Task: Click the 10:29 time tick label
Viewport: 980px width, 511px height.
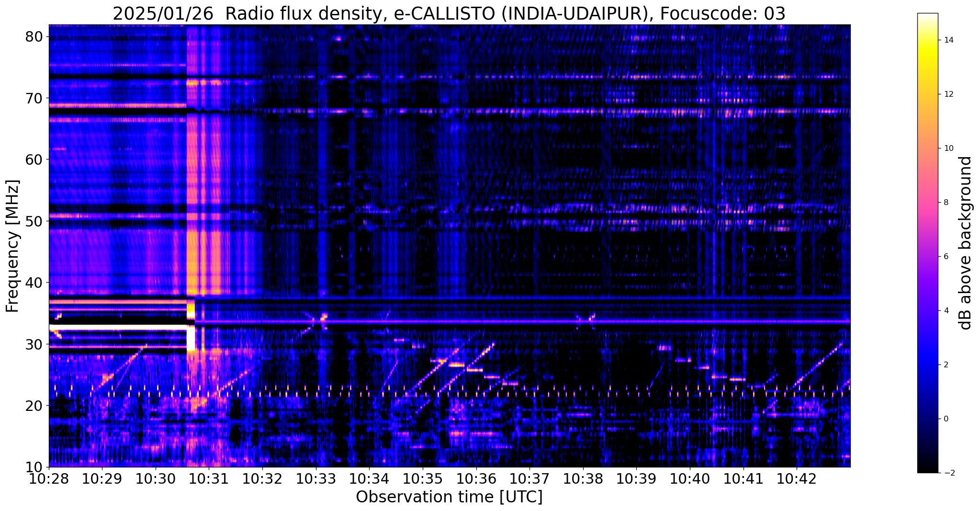Action: click(102, 479)
